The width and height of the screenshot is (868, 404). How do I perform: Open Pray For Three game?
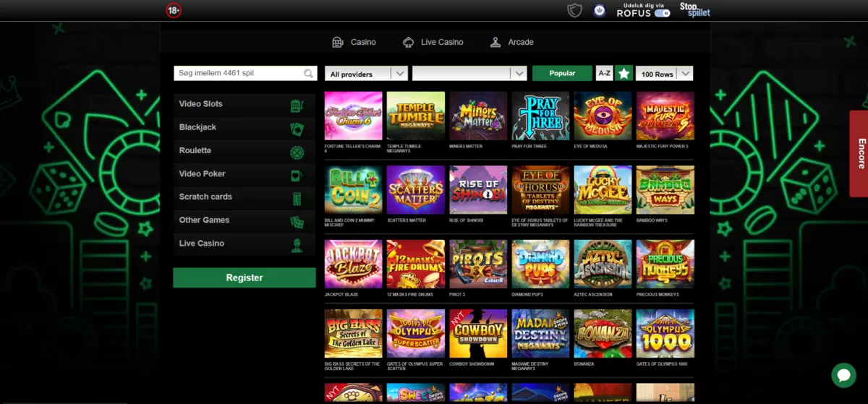(540, 116)
